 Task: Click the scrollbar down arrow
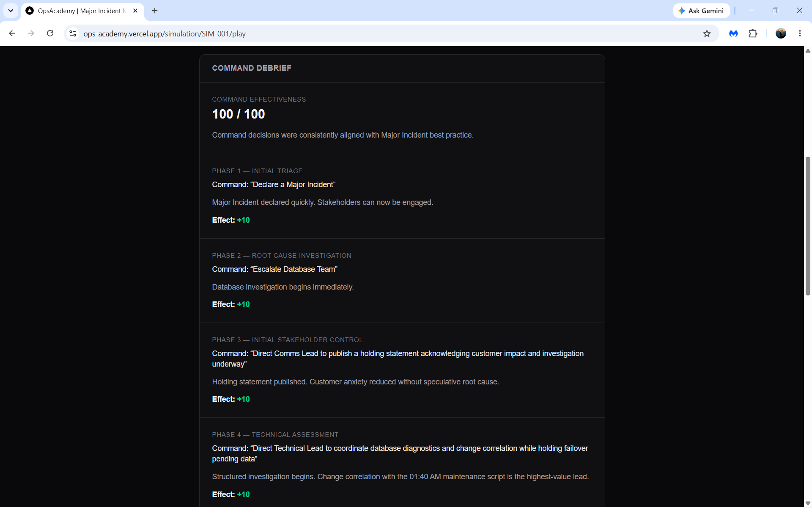point(808,503)
